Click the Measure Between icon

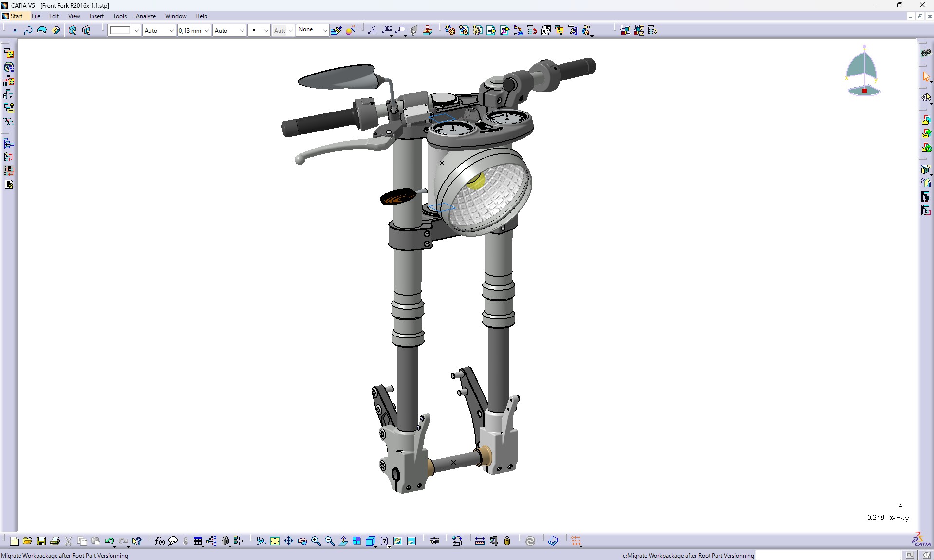click(x=480, y=541)
